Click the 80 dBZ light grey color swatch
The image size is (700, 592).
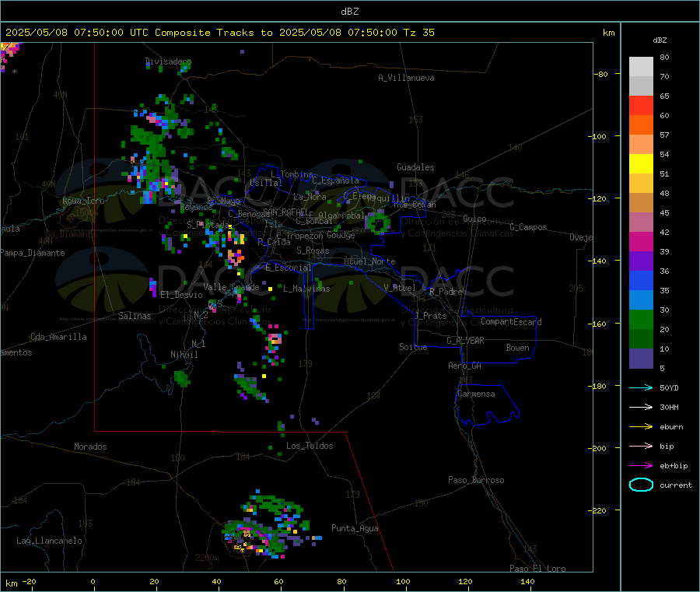pos(641,67)
